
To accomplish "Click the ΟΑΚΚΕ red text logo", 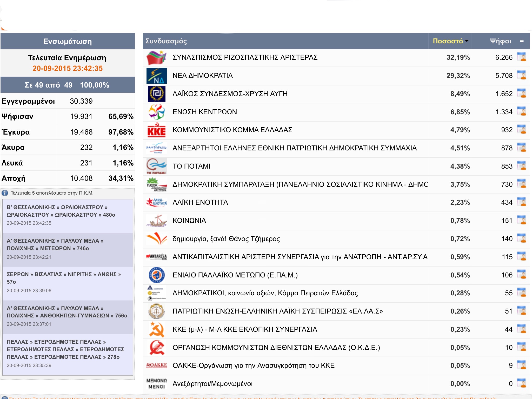I will click(x=156, y=365).
